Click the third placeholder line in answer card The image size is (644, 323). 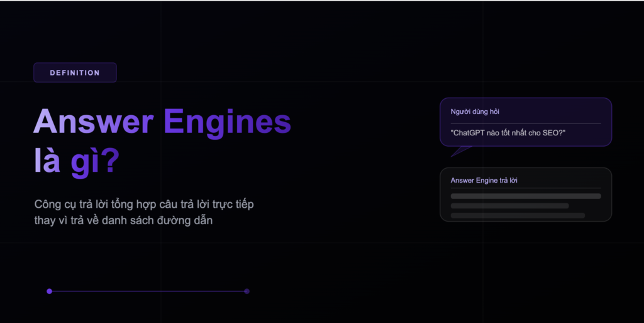pos(518,215)
